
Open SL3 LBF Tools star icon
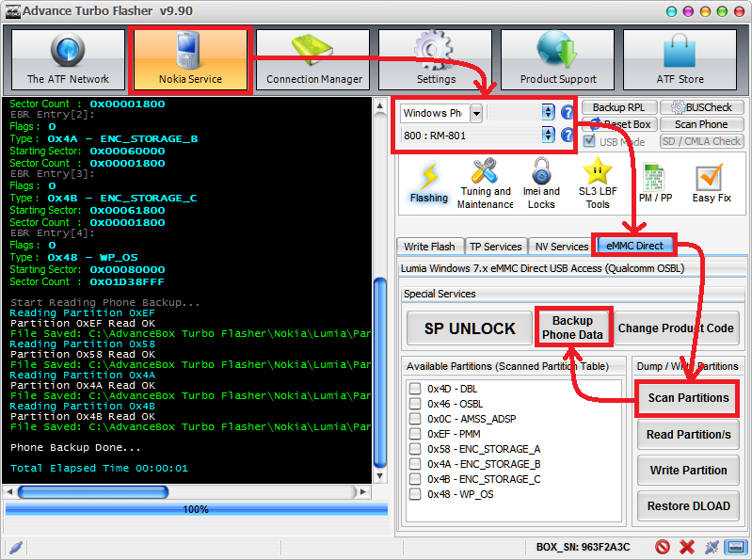click(x=598, y=184)
